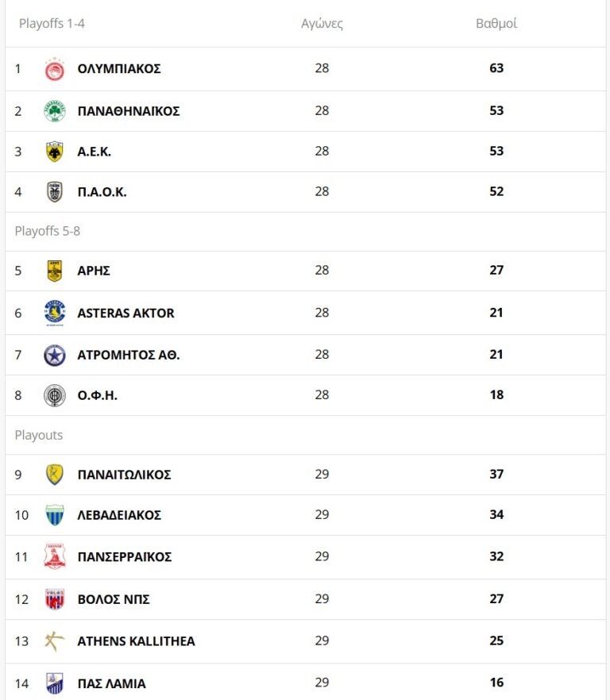Click the ΑΡΗΣ yellow club crest

click(x=55, y=271)
